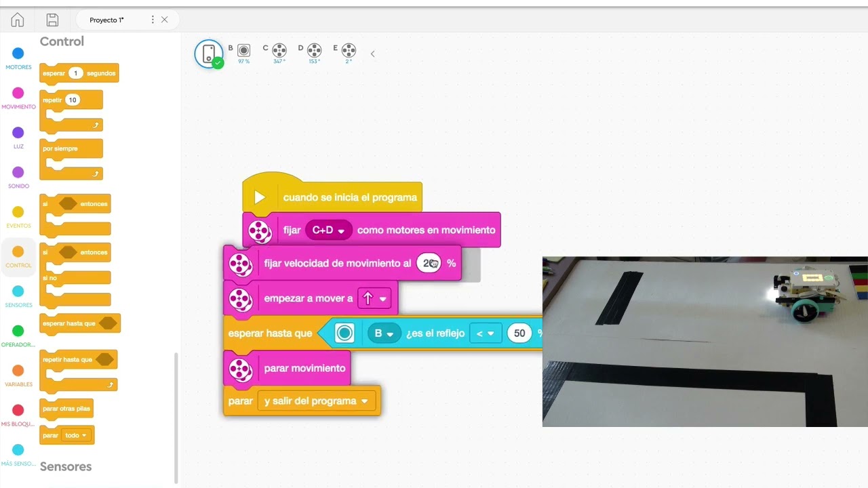Viewport: 868px width, 488px height.
Task: Open the Sensores block category
Action: pyautogui.click(x=18, y=296)
